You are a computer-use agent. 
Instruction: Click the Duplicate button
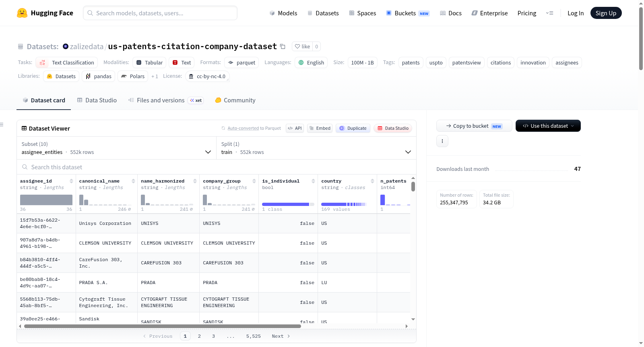tap(353, 128)
